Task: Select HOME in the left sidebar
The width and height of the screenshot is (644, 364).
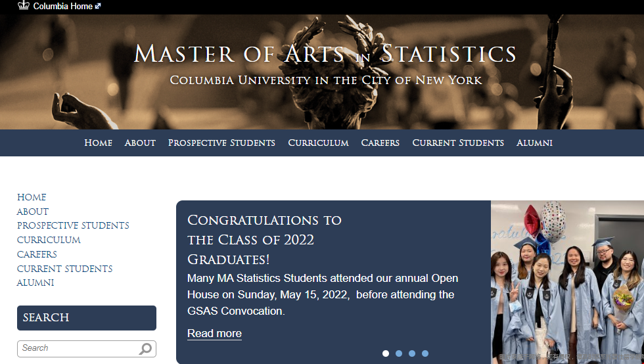Action: click(x=32, y=197)
